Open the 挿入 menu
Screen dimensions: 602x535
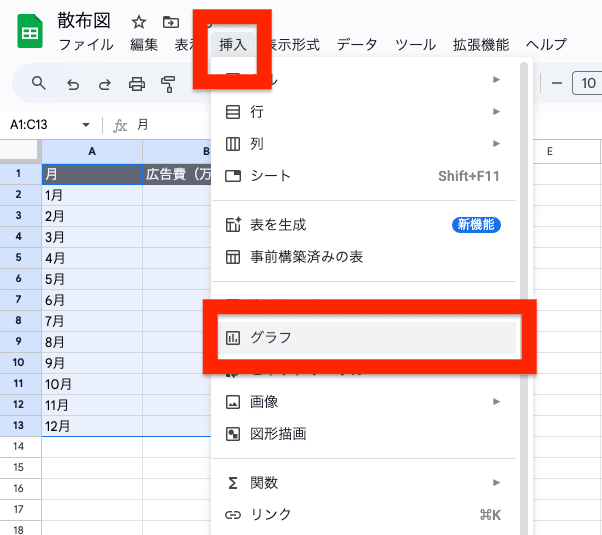[233, 45]
